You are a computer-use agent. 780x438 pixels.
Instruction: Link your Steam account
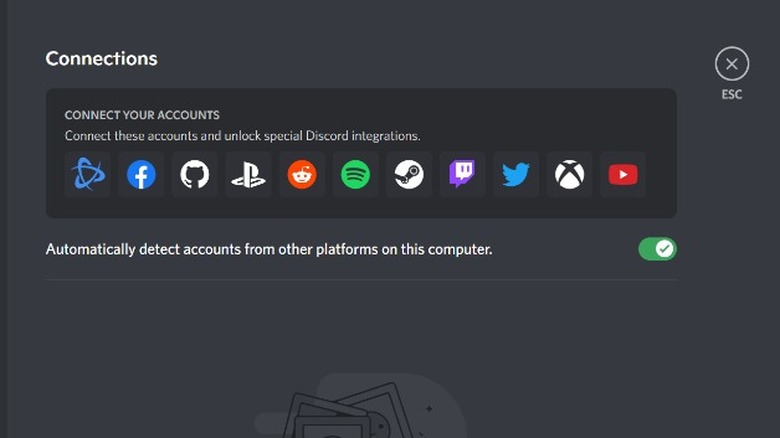point(409,175)
